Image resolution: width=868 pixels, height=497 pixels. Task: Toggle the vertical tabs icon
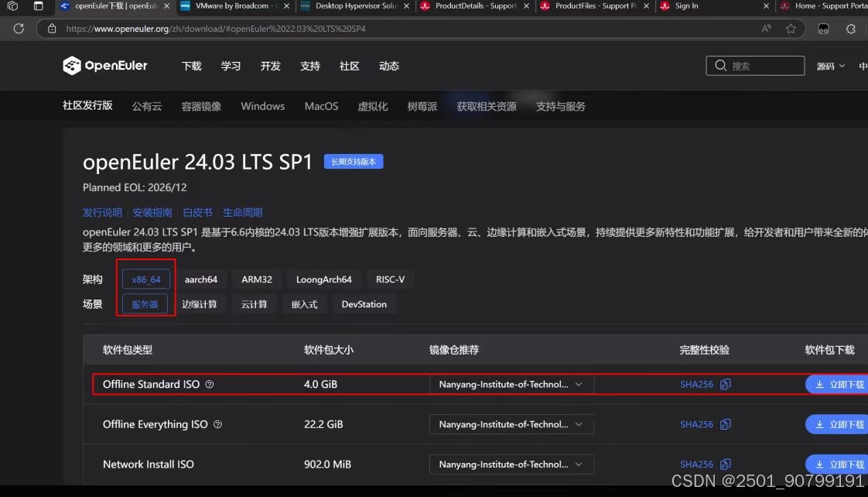point(38,5)
